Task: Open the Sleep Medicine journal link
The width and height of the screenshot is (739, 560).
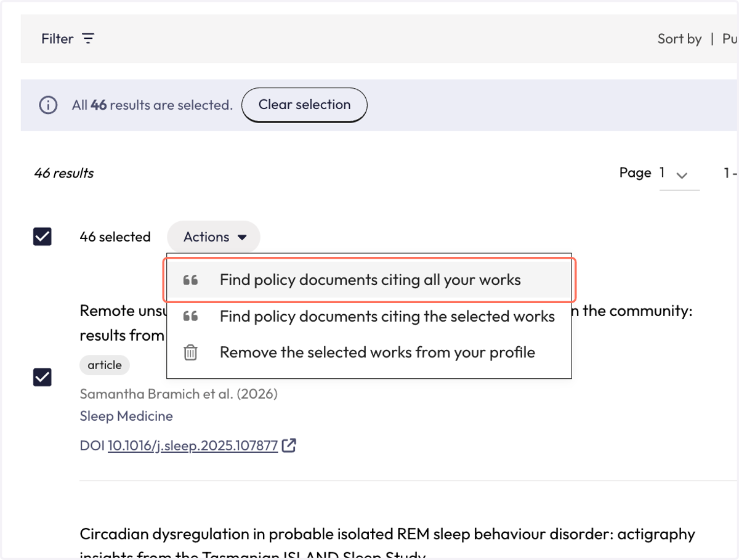Action: tap(126, 416)
